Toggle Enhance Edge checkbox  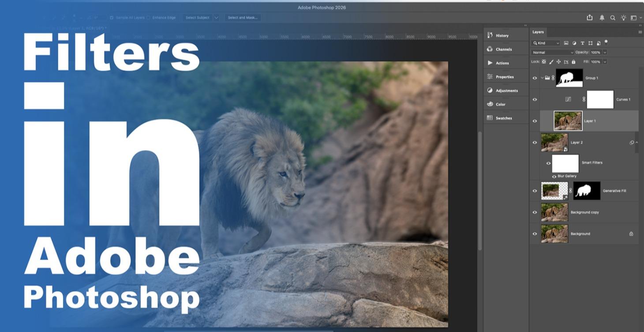148,18
